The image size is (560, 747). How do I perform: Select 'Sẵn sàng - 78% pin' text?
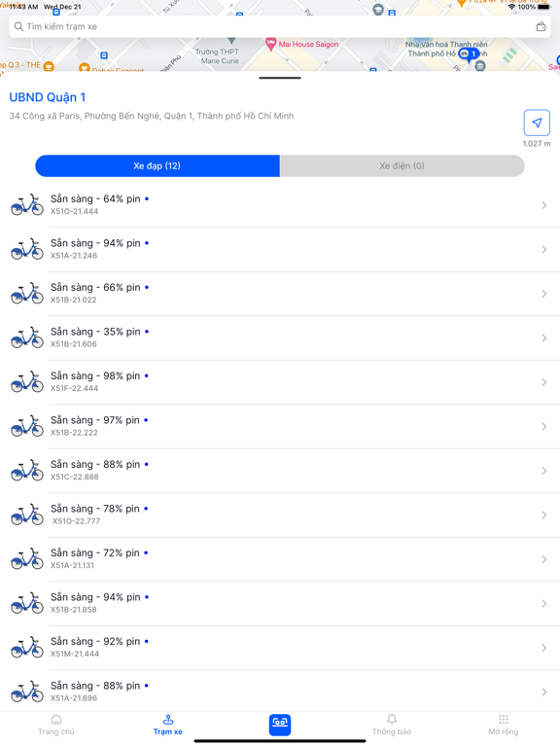click(x=95, y=509)
